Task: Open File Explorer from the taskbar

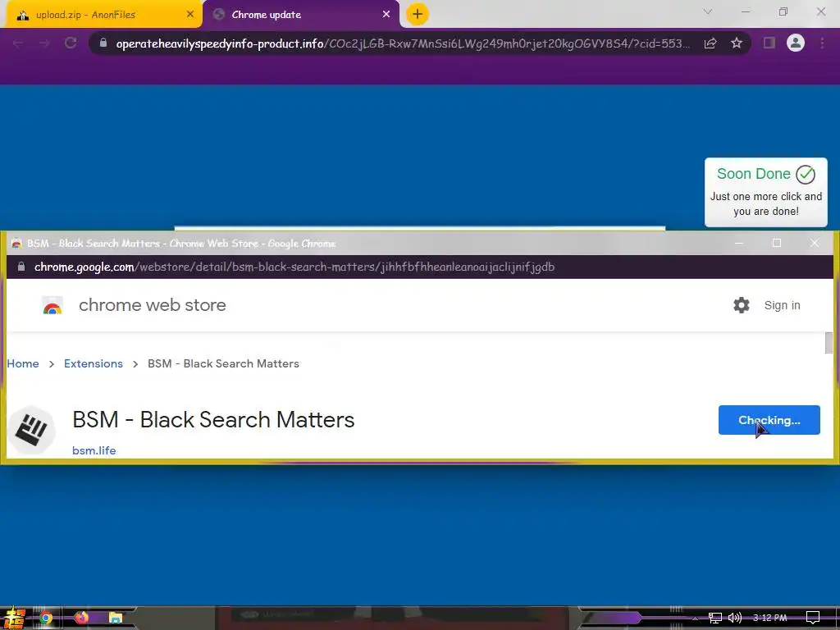Action: click(x=116, y=619)
